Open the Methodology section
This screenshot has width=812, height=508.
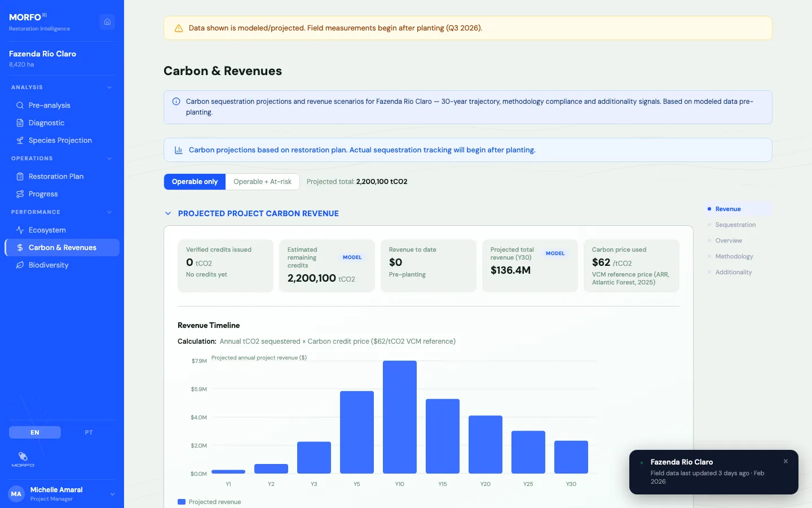734,256
